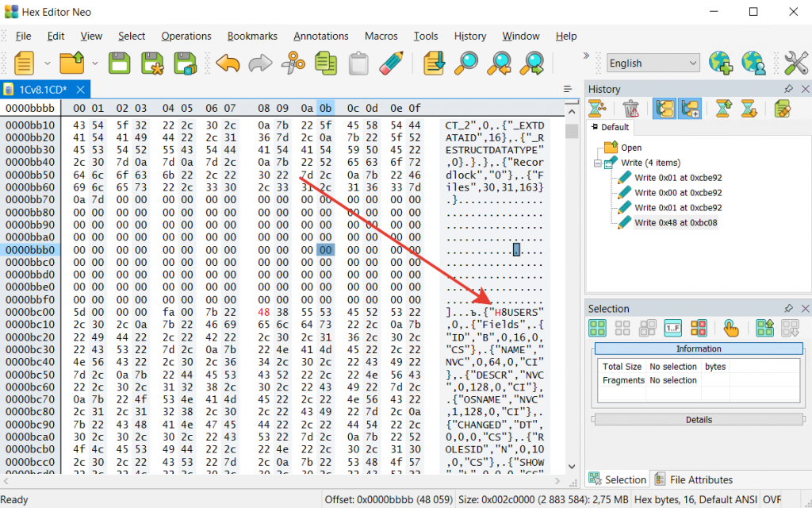The image size is (812, 508).
Task: Click the Find Next magnifier icon
Action: coord(532,63)
